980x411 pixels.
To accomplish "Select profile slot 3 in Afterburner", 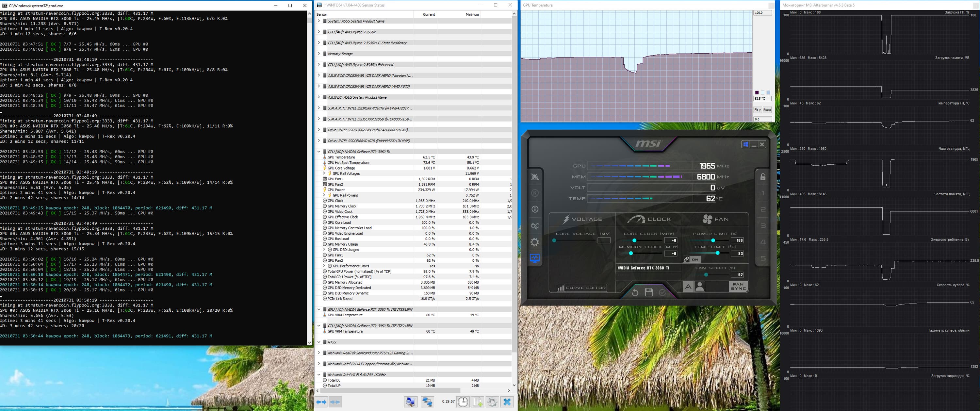I will (762, 226).
